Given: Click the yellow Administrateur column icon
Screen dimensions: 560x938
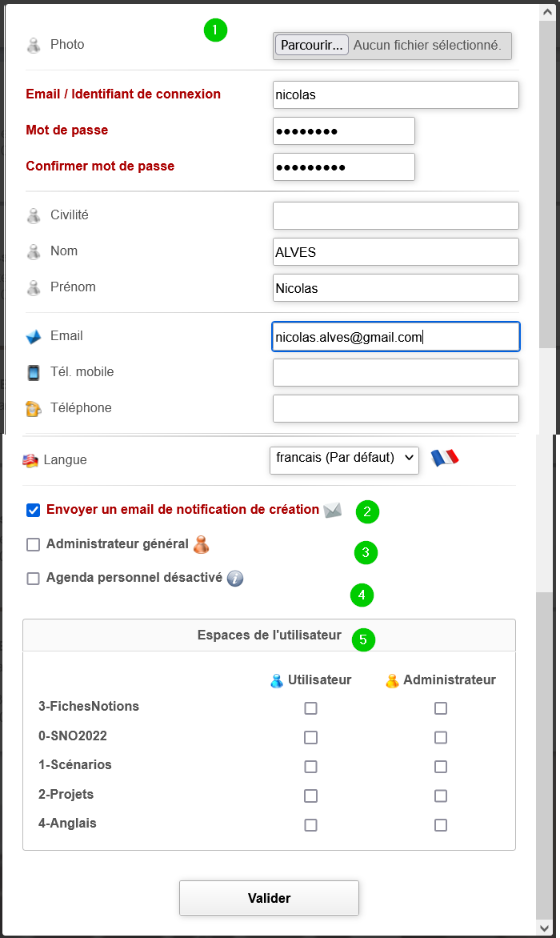Looking at the screenshot, I should [392, 681].
